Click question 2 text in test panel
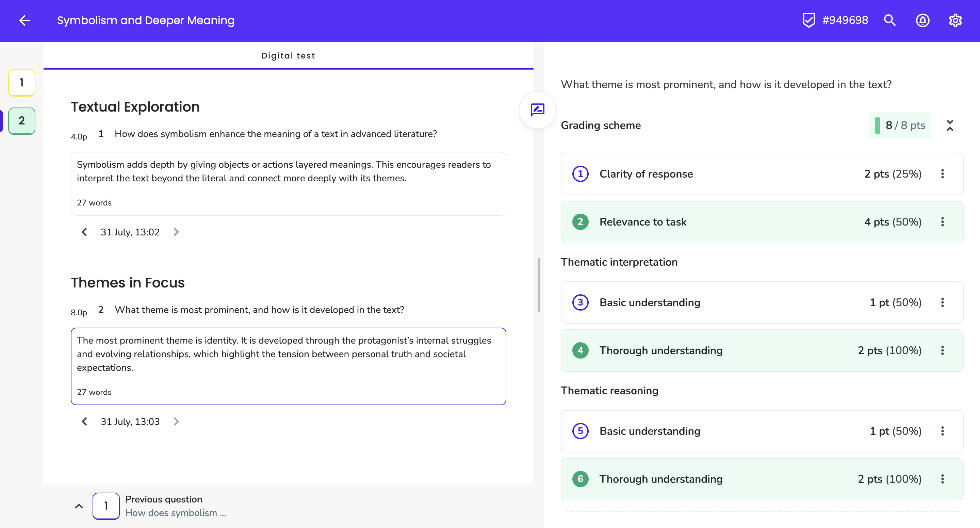 point(259,310)
